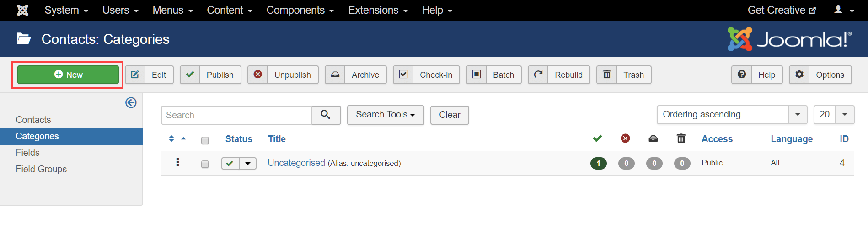
Task: Open the Uncategorised category link
Action: tap(296, 163)
